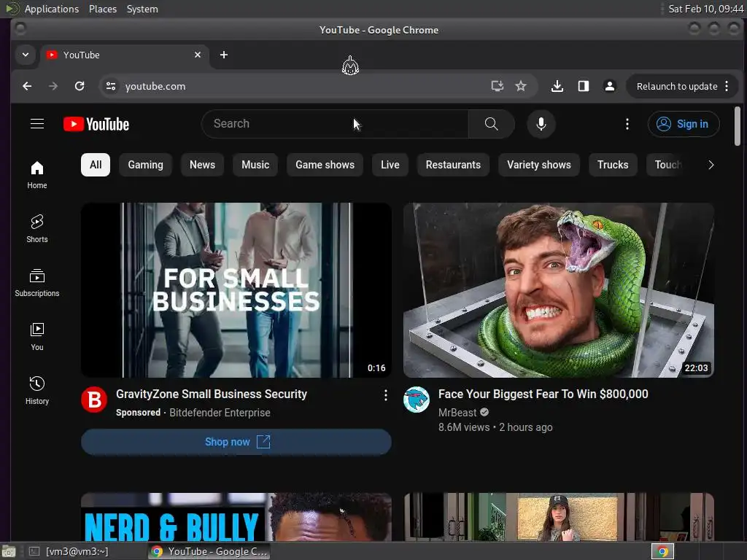747x560 pixels.
Task: Select the Music filter chip
Action: coord(255,165)
